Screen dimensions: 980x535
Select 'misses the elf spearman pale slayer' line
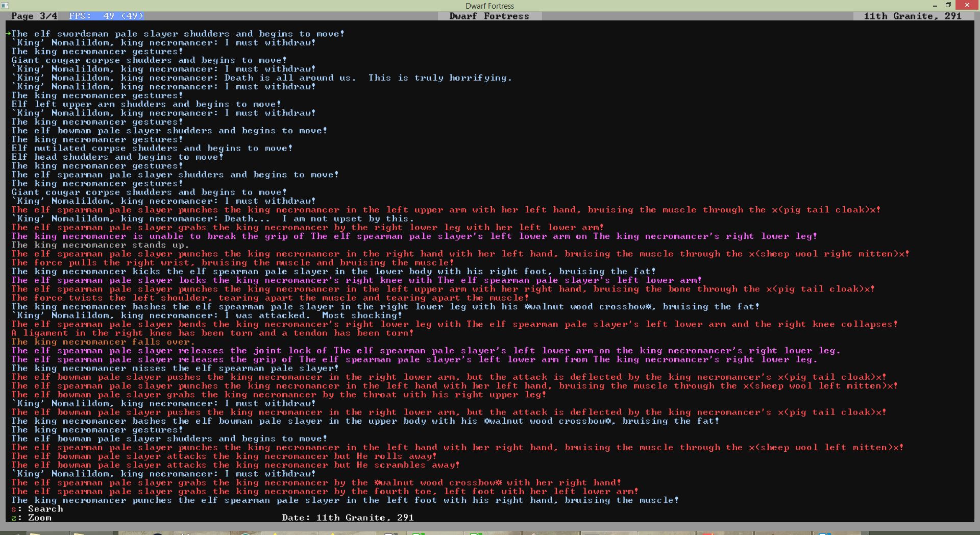[175, 369]
